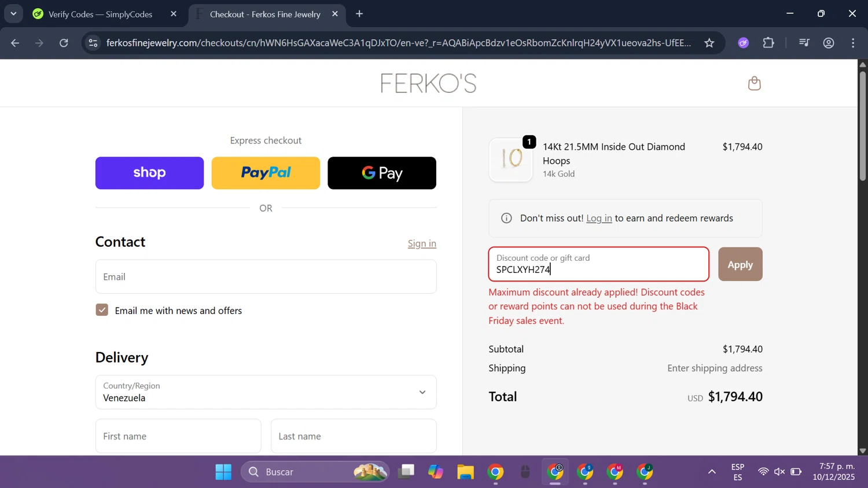Click the taskbar Buscar search box
This screenshot has height=488, width=868.
[x=315, y=472]
